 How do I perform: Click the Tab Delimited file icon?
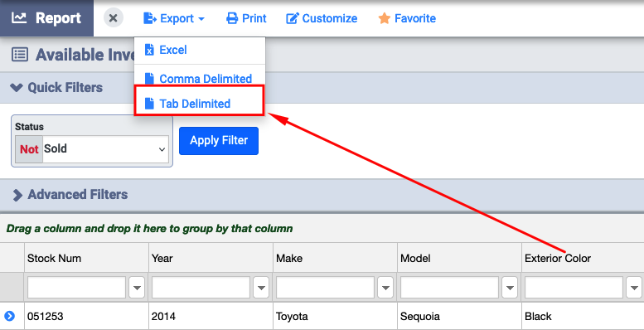coord(149,104)
